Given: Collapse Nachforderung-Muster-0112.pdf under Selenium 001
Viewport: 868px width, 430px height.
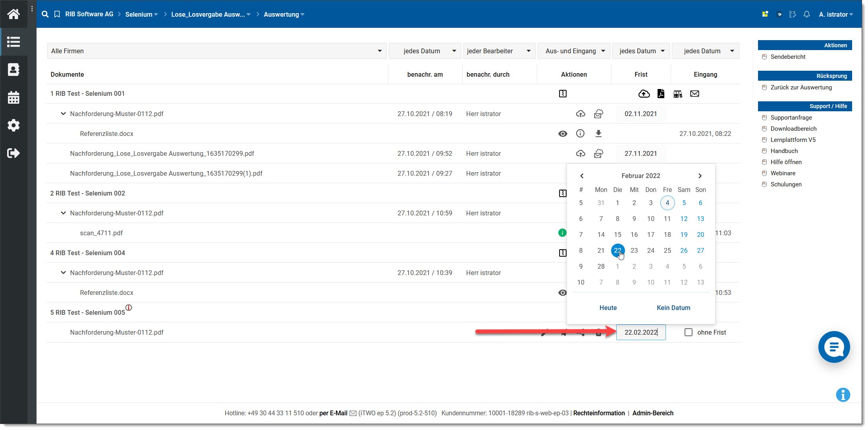Looking at the screenshot, I should [63, 114].
